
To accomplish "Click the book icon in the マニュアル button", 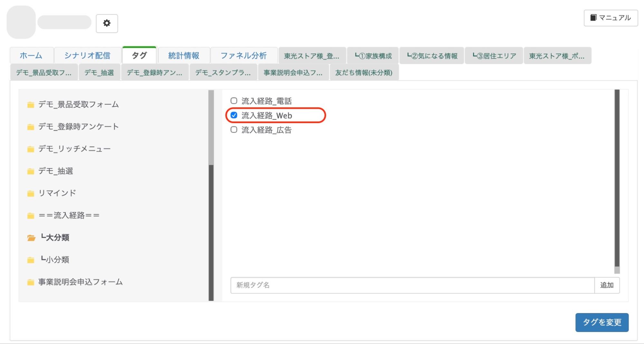I will point(593,18).
